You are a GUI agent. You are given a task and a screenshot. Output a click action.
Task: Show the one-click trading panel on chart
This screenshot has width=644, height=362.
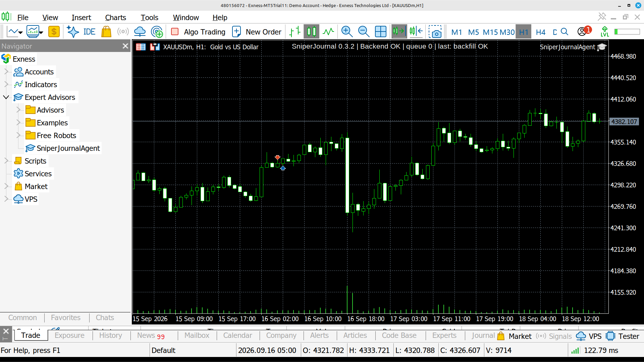pyautogui.click(x=141, y=47)
